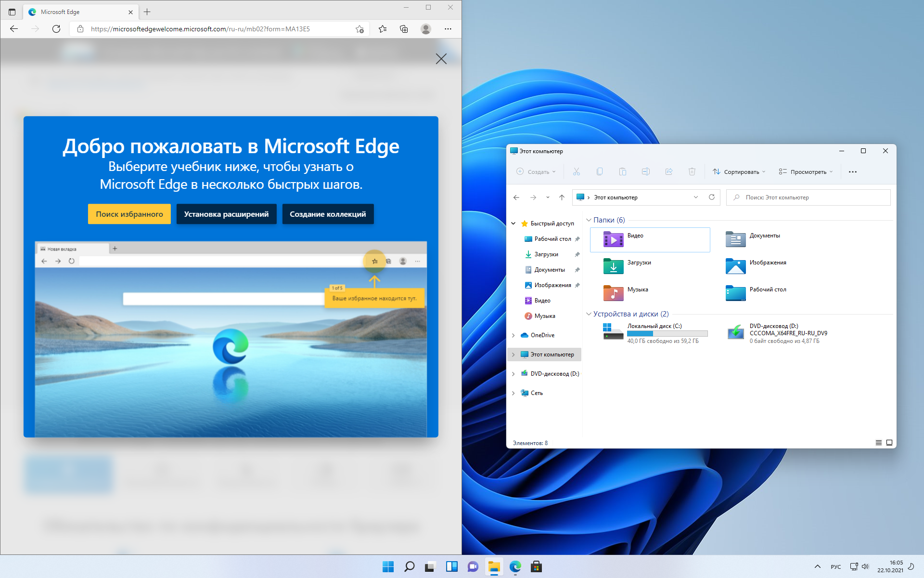Screen dimensions: 924x578
Task: Click Edge profile avatar icon
Action: click(425, 29)
